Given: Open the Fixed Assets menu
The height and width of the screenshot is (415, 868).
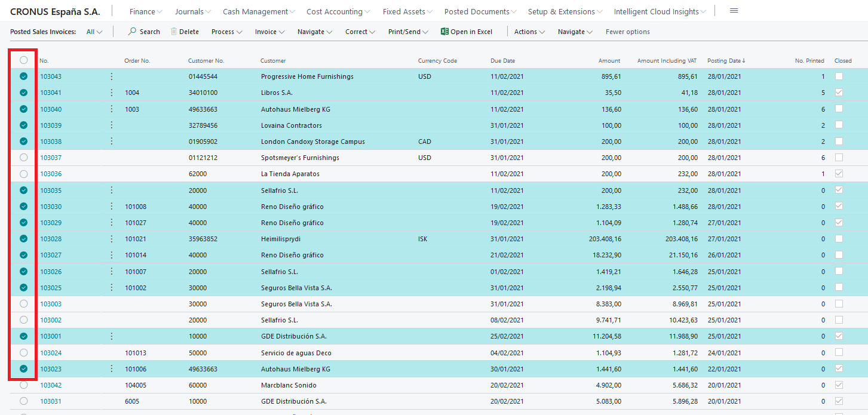Looking at the screenshot, I should tap(408, 11).
